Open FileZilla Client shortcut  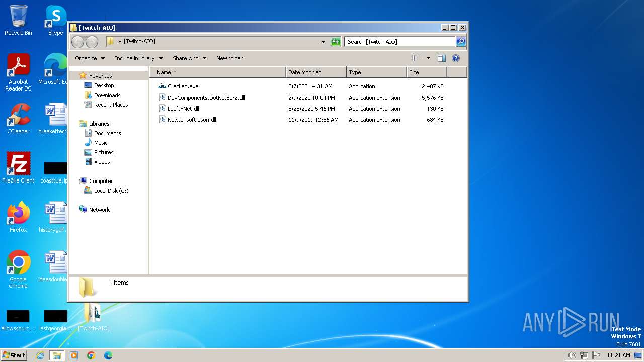click(x=18, y=168)
